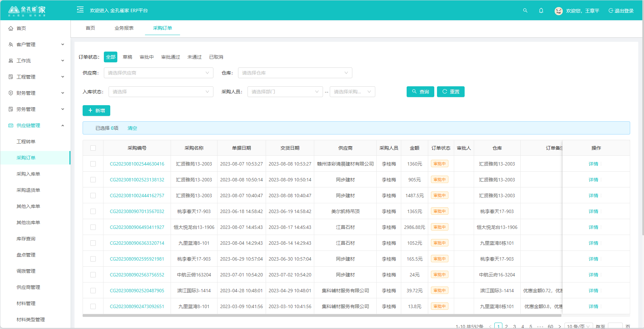
Task: Click the 新增 add button
Action: click(96, 111)
